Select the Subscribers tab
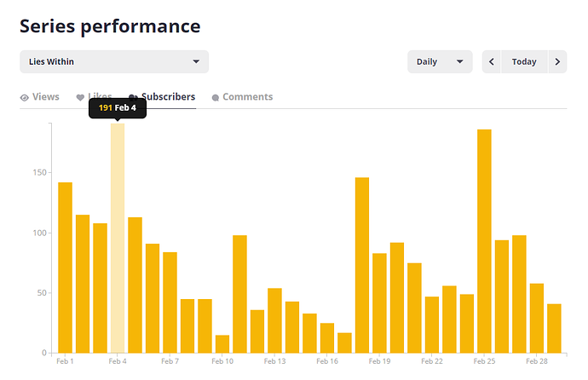This screenshot has width=588, height=380. [x=168, y=97]
